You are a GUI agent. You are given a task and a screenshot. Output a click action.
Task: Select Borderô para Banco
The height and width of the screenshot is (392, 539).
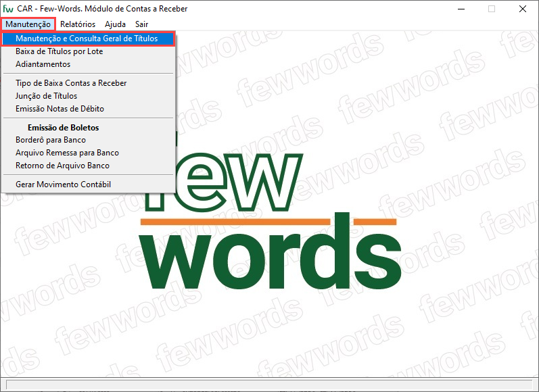coord(89,140)
